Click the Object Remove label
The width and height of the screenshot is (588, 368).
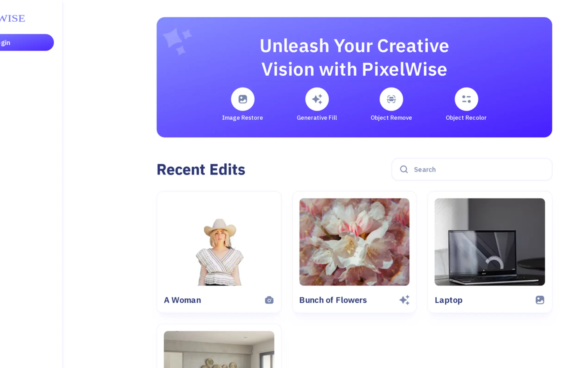(x=391, y=118)
